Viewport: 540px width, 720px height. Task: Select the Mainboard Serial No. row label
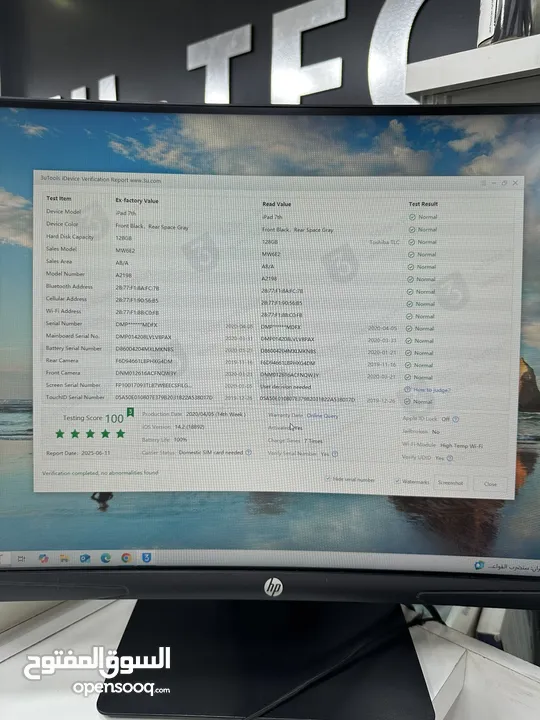click(73, 336)
